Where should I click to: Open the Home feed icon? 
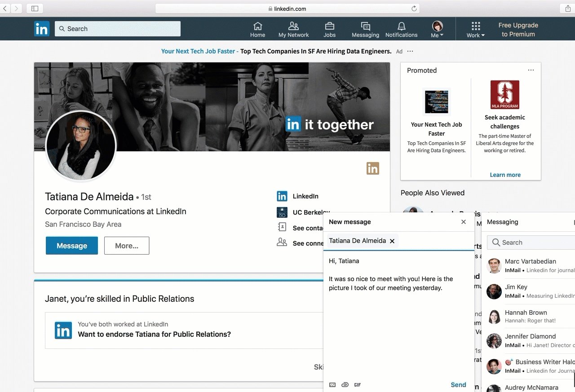(x=258, y=30)
